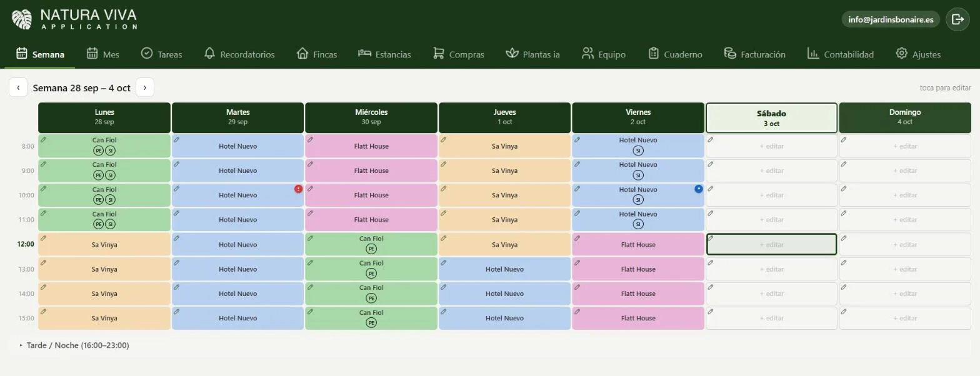Click blue badge on Viernes 10:00 slot
This screenshot has height=376, width=980.
click(699, 189)
